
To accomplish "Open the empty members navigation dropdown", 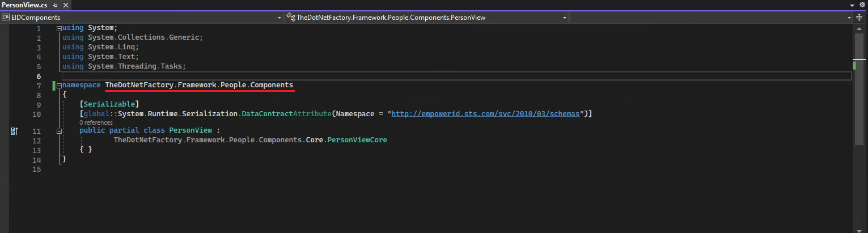I will coord(849,18).
